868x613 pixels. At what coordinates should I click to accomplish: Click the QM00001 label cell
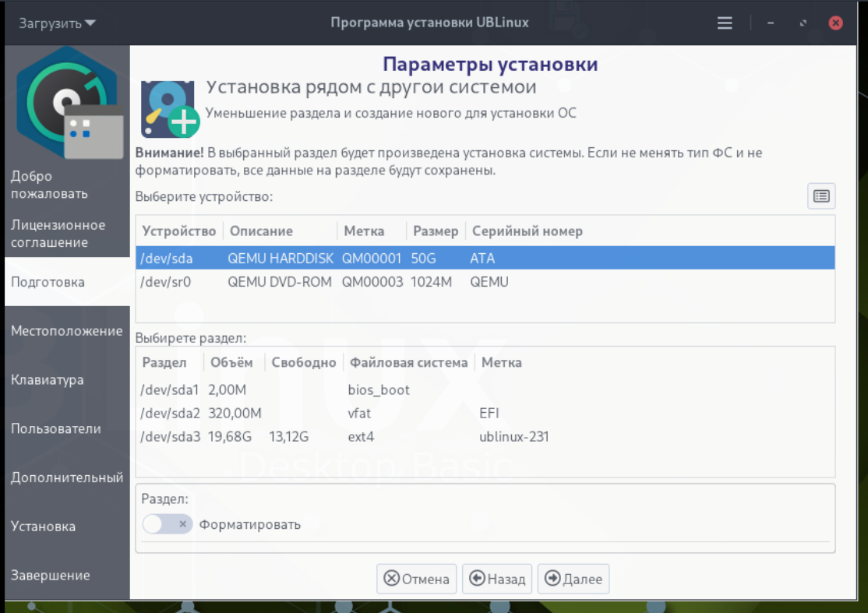372,259
